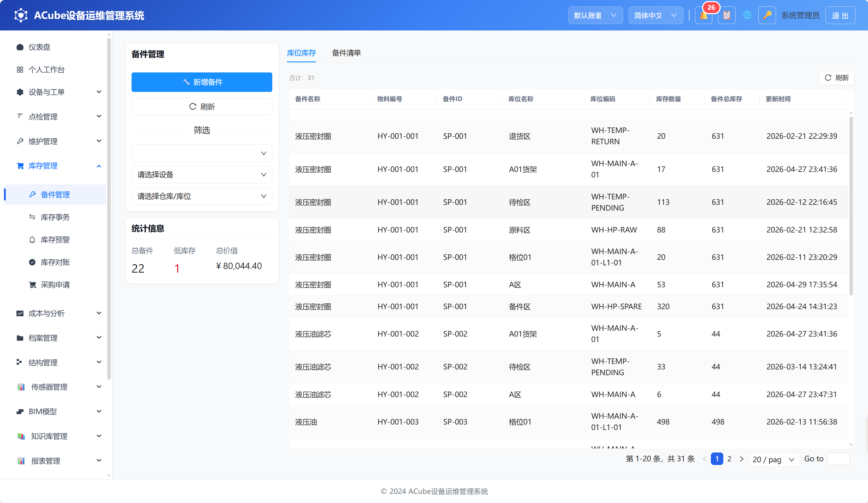This screenshot has width=868, height=503.
Task: Open the 请选择设备 dropdown
Action: [202, 175]
